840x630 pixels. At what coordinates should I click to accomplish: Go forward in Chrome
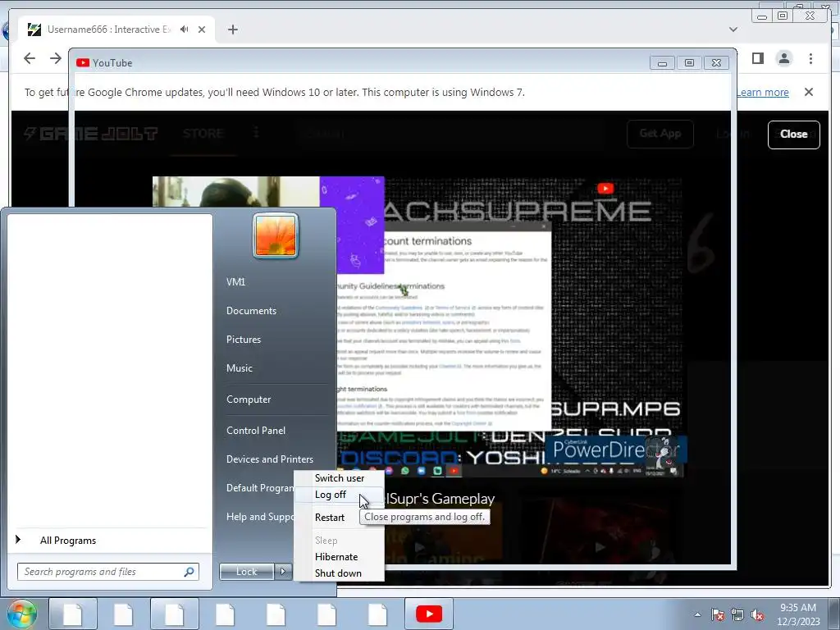pos(55,58)
